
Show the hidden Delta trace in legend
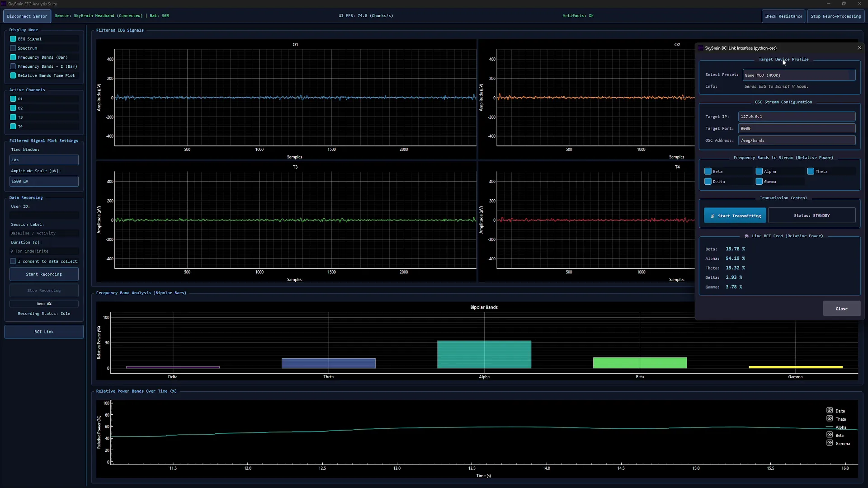[x=830, y=410]
